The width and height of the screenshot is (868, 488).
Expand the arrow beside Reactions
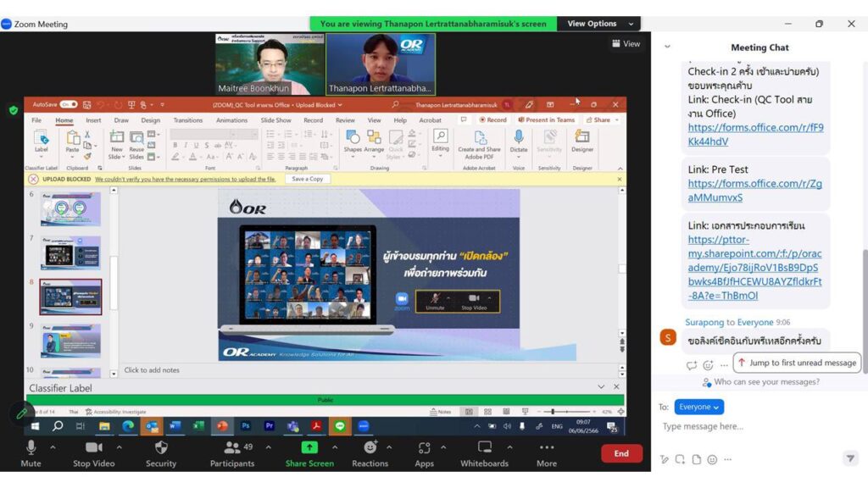(389, 447)
